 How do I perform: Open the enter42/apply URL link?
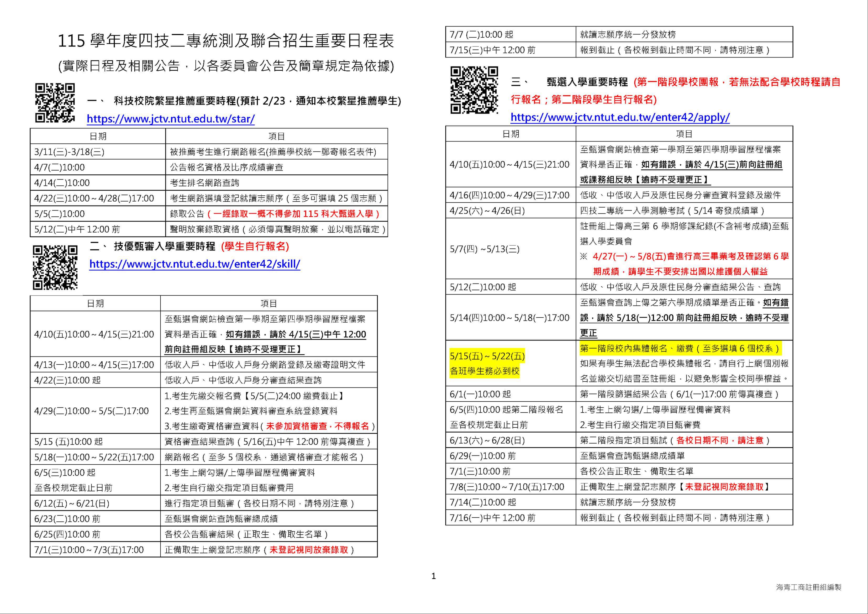[620, 117]
